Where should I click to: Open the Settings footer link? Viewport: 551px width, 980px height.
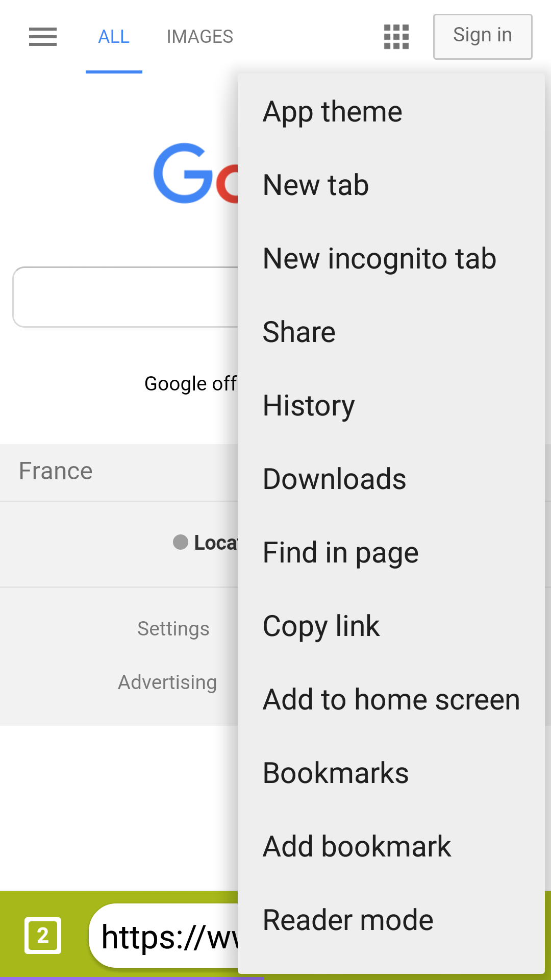(173, 629)
